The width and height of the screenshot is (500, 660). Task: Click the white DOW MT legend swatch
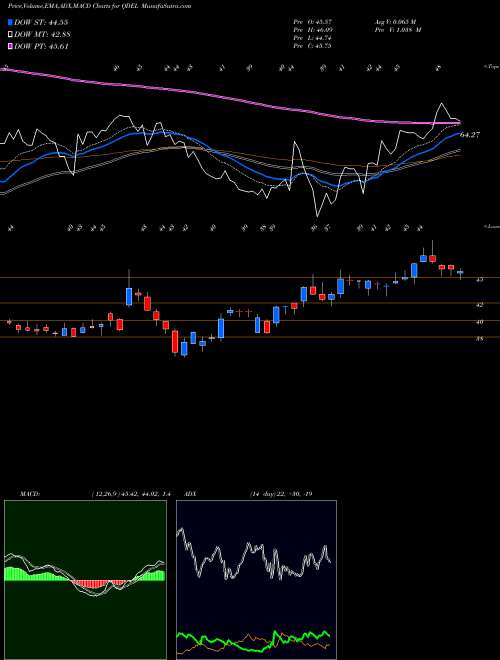coord(11,34)
